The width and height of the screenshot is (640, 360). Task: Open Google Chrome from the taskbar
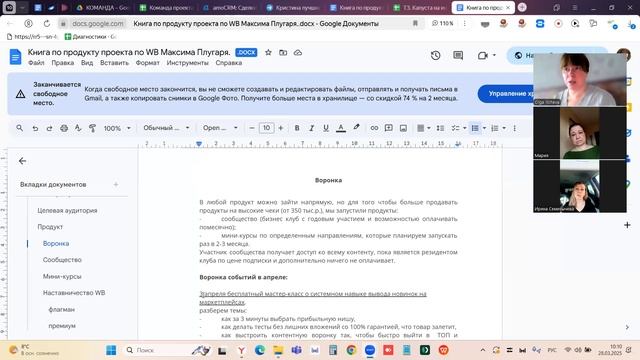351,350
